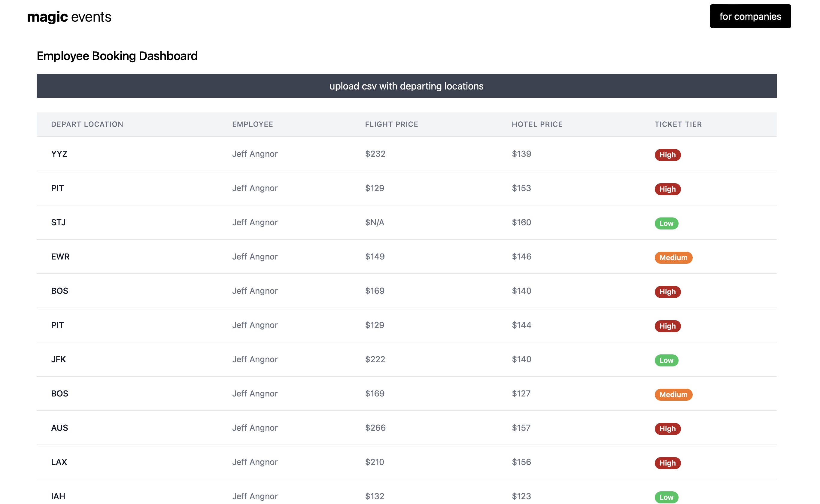Screen dimensions: 820x504
Task: Click the Flight Price column header
Action: 391,124
